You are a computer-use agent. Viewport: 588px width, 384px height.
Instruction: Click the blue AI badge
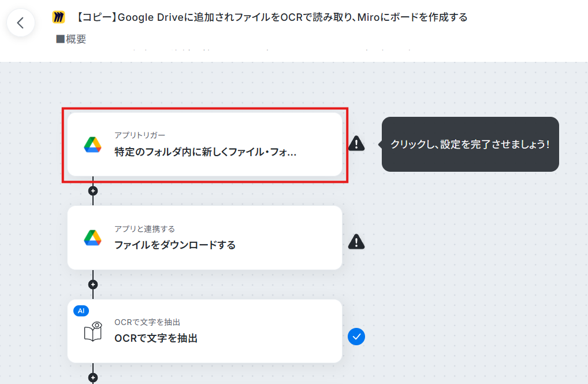click(81, 311)
